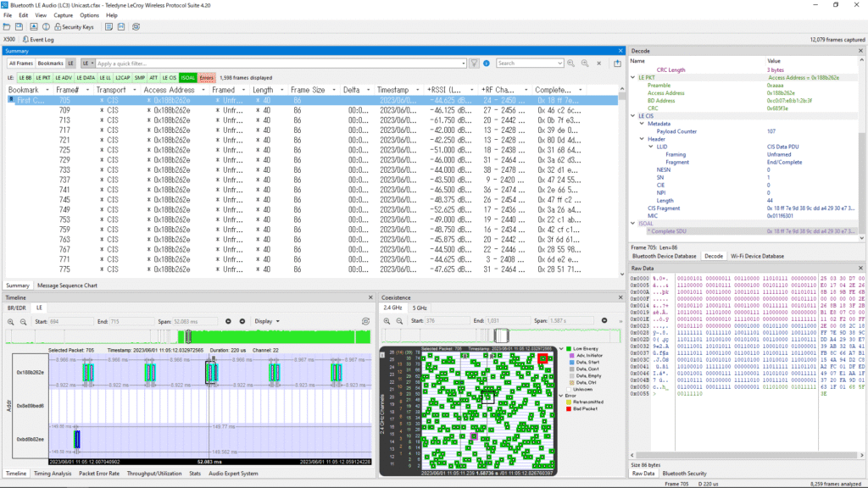Click the Security Keys toolbar button
Screen dimensions: 868x488
[x=74, y=27]
